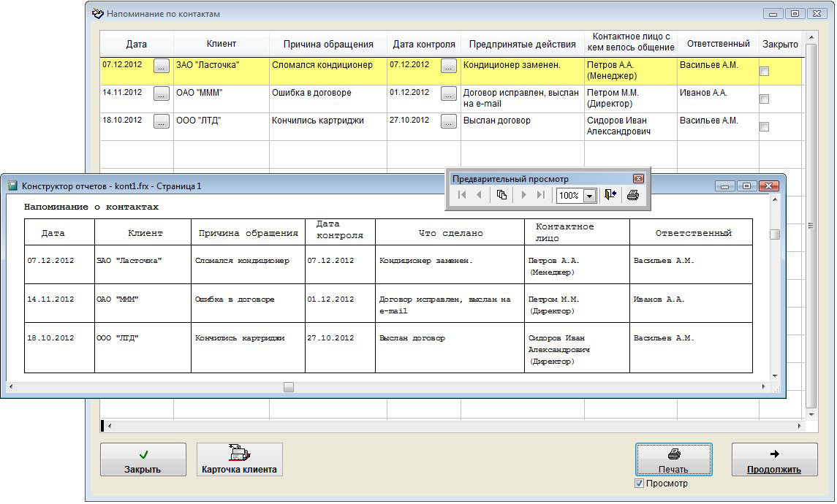Click the Продолжить button
Viewport: 837px width, 504px height.
coord(774,460)
